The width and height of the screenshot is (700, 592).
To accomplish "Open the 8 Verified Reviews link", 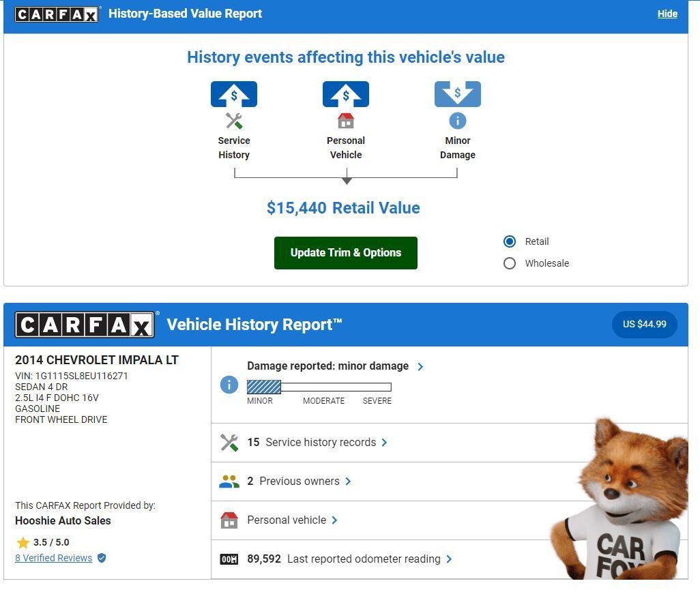I will [54, 558].
